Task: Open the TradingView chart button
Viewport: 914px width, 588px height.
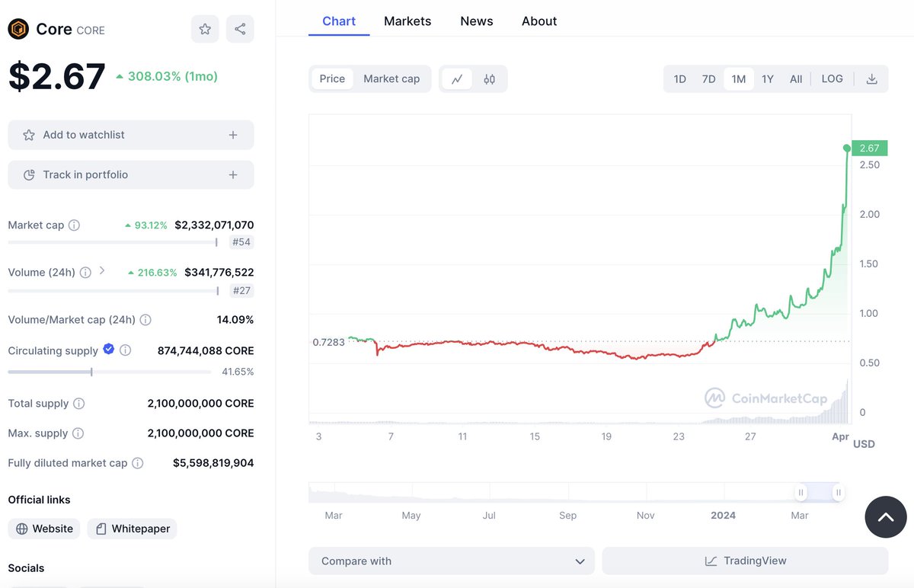Action: coord(745,561)
